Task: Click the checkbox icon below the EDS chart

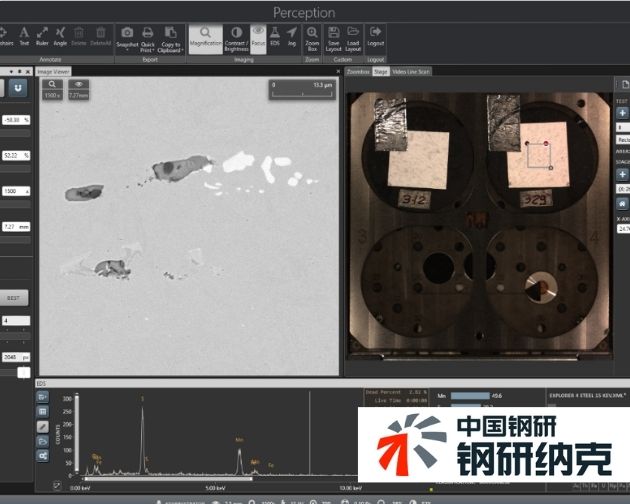Action: [57, 486]
